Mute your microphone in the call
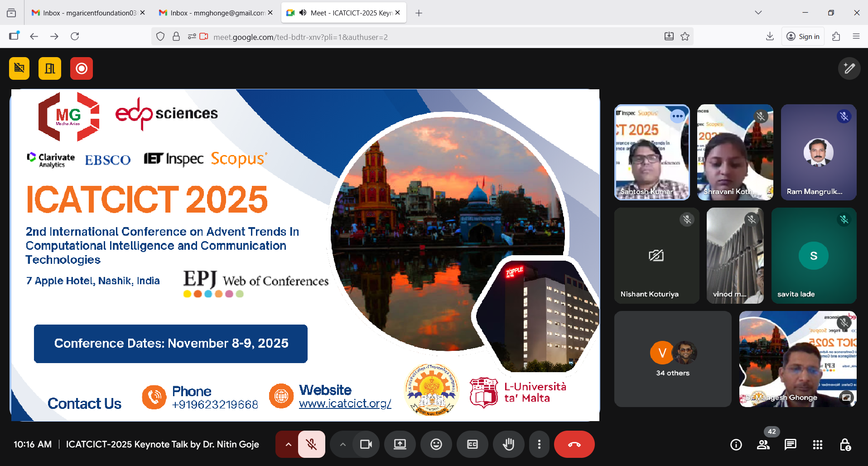The image size is (868, 466). point(312,444)
